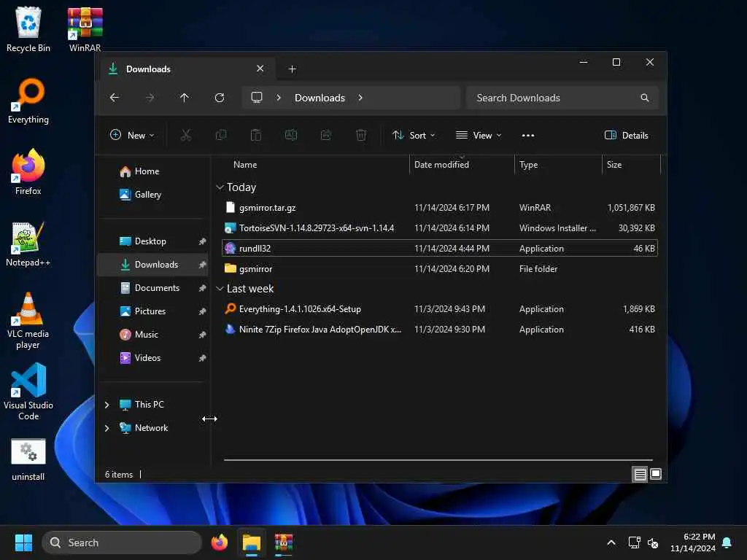The height and width of the screenshot is (560, 747).
Task: Unpin Documents using its pin icon
Action: [203, 288]
